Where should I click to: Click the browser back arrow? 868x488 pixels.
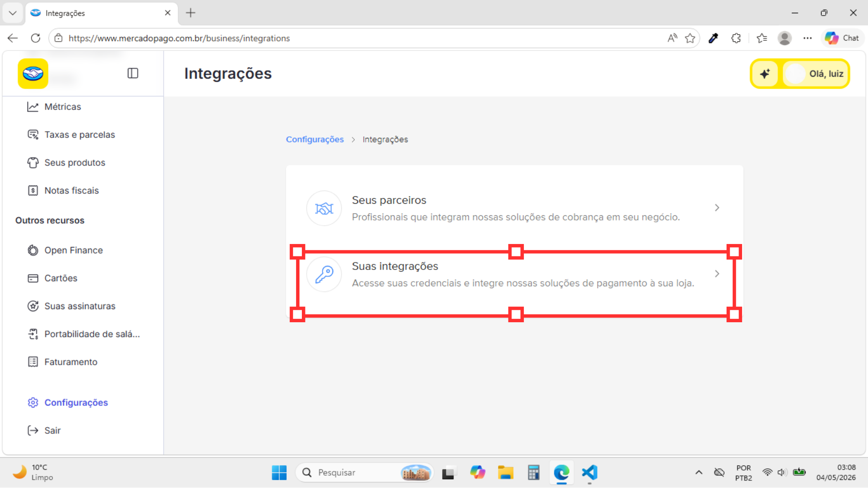(13, 38)
